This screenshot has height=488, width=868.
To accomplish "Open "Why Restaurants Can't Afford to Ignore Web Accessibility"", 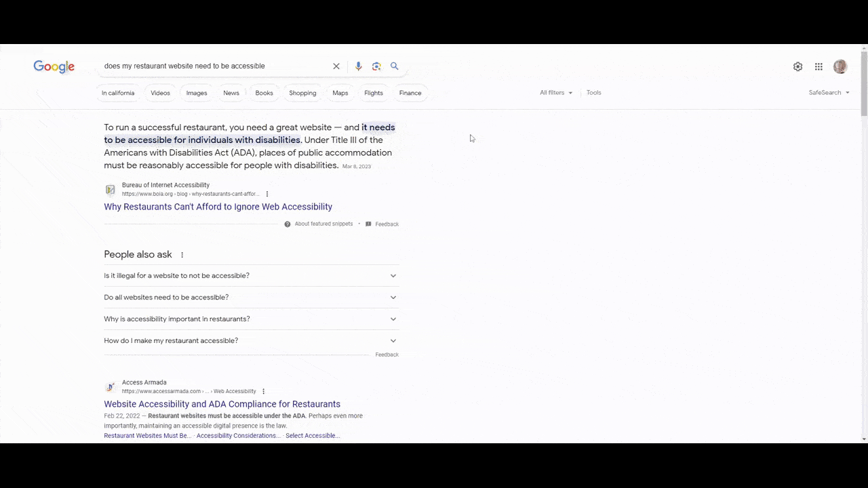I will click(x=218, y=207).
